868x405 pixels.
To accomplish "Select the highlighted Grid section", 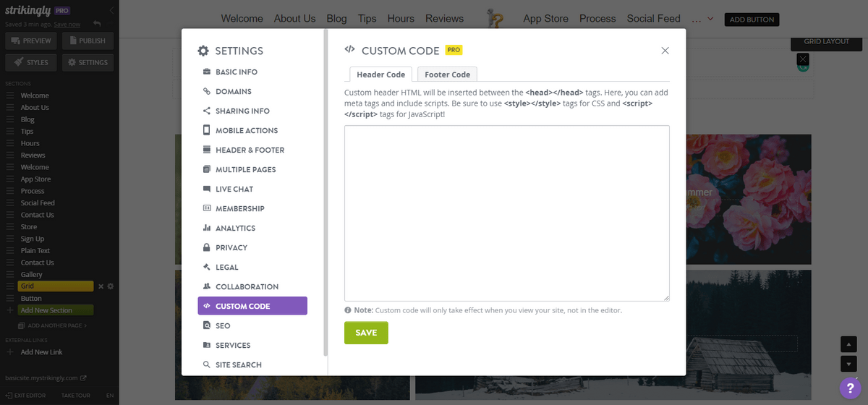I will pos(56,286).
